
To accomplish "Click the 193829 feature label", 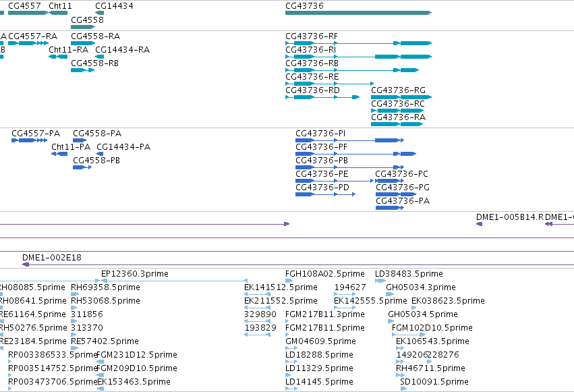I will [x=260, y=328].
